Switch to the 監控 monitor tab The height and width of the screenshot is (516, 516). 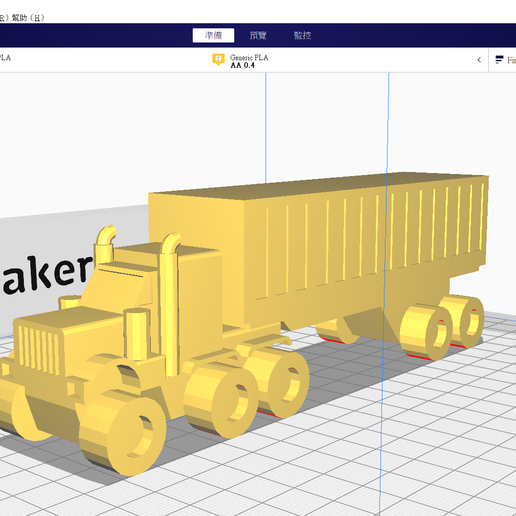pos(302,35)
